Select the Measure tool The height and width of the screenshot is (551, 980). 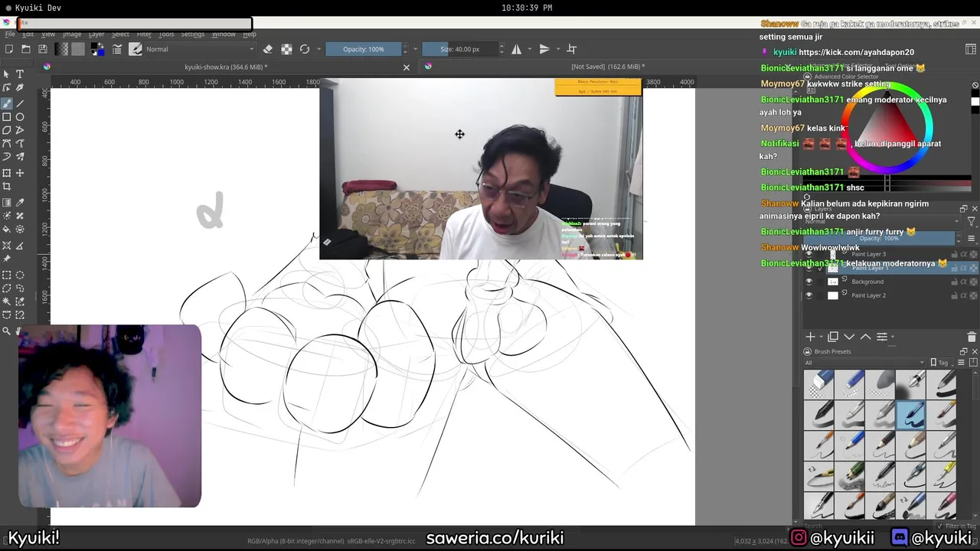20,246
